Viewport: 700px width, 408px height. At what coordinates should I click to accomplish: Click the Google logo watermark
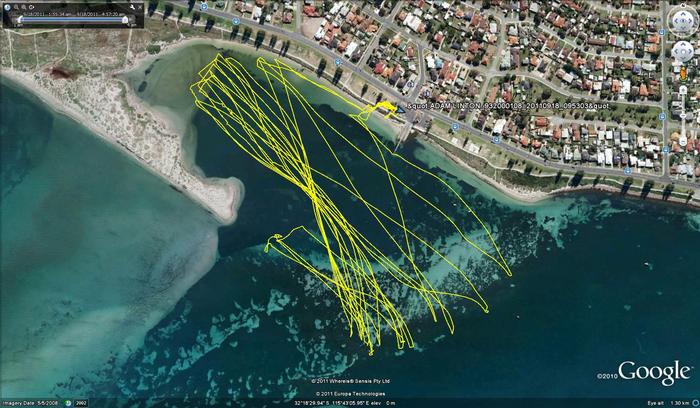pyautogui.click(x=654, y=373)
